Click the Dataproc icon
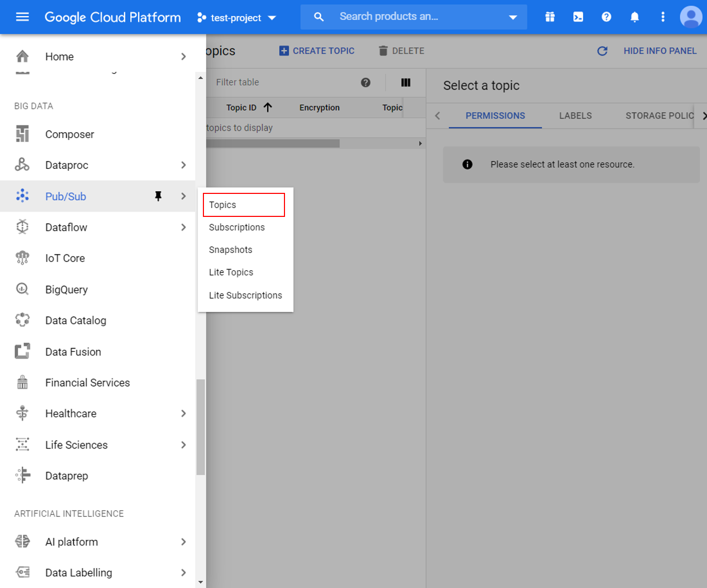This screenshot has height=588, width=707. [22, 165]
